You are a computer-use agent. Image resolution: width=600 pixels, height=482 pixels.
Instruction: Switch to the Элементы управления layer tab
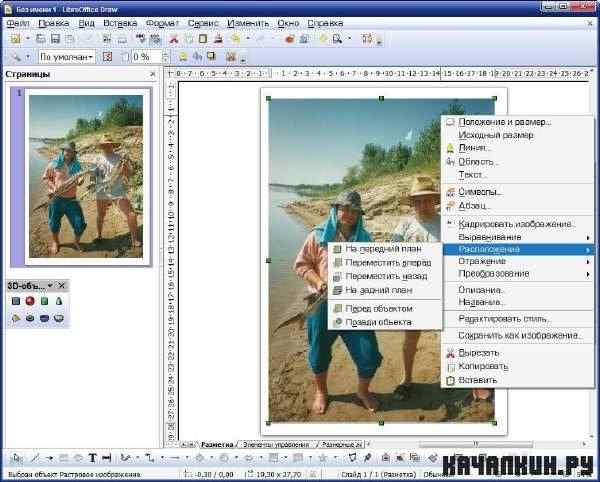[x=276, y=445]
